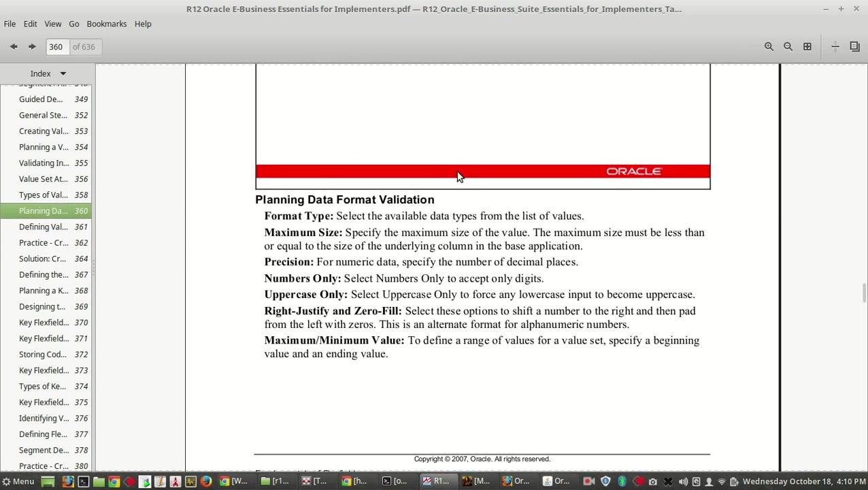Open the File menu
This screenshot has width=868, height=490.
pos(10,24)
